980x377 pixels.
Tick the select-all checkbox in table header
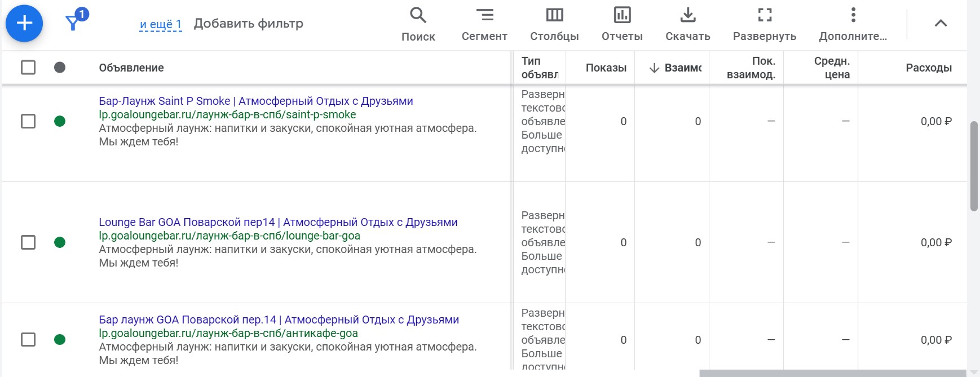pos(28,68)
